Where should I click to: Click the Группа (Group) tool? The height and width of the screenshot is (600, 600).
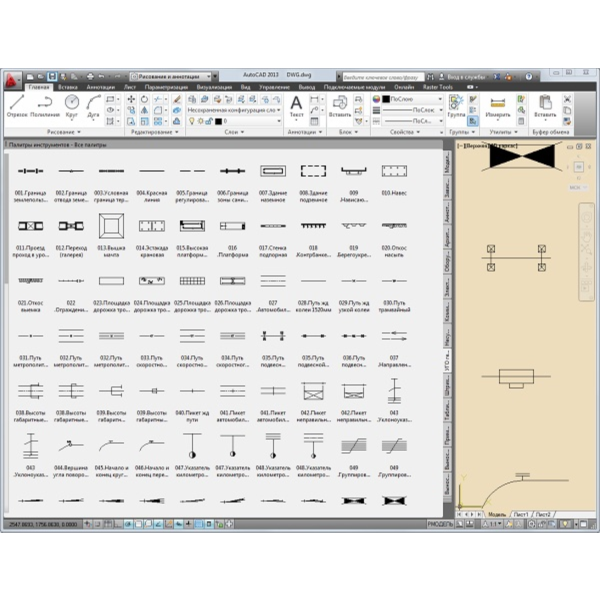[456, 106]
